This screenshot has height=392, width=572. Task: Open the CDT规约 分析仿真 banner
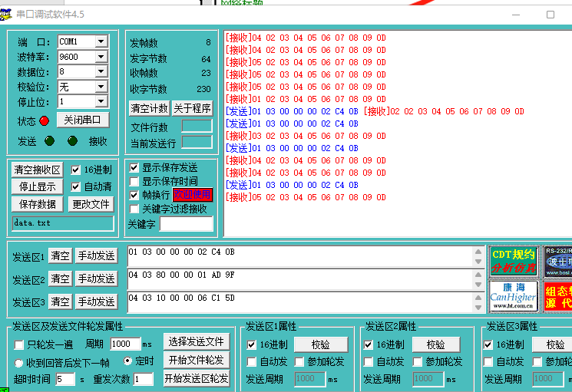coord(514,261)
